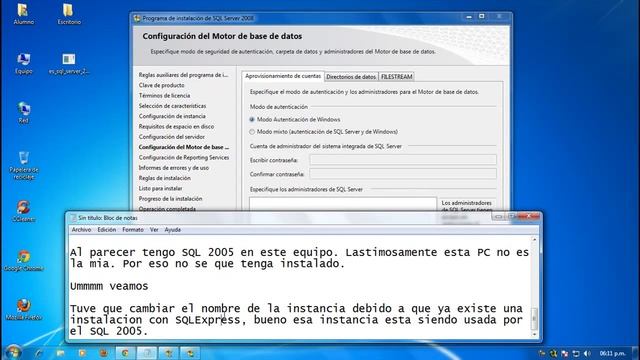640x360 pixels.
Task: Switch to Aprovisionamiento de cuentas tab
Action: pyautogui.click(x=283, y=76)
